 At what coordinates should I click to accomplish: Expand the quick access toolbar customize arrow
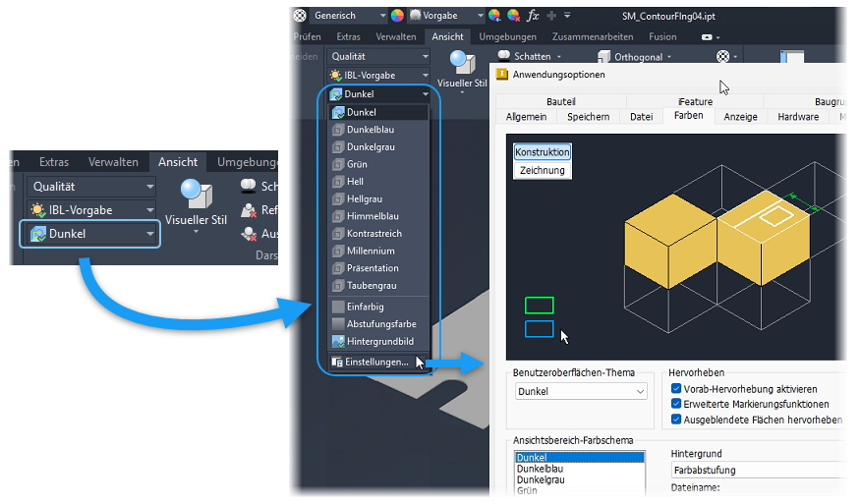(567, 16)
